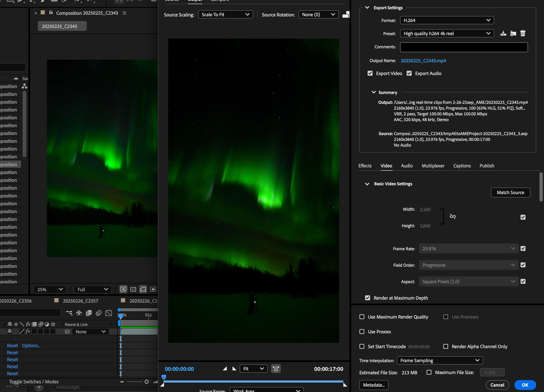Open the Multiplexer tab
544x392 pixels.
(433, 166)
